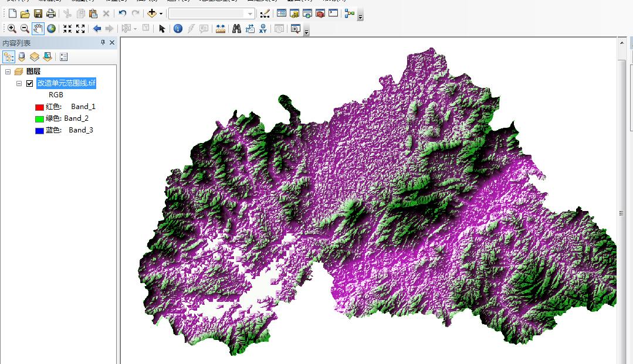Zoom to full extent globe icon
633x364 pixels.
52,29
